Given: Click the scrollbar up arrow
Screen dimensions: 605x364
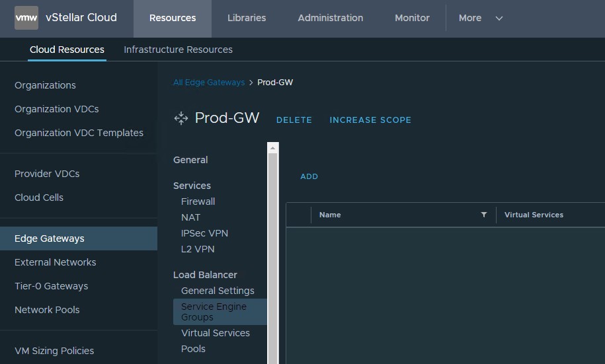Looking at the screenshot, I should (x=272, y=148).
